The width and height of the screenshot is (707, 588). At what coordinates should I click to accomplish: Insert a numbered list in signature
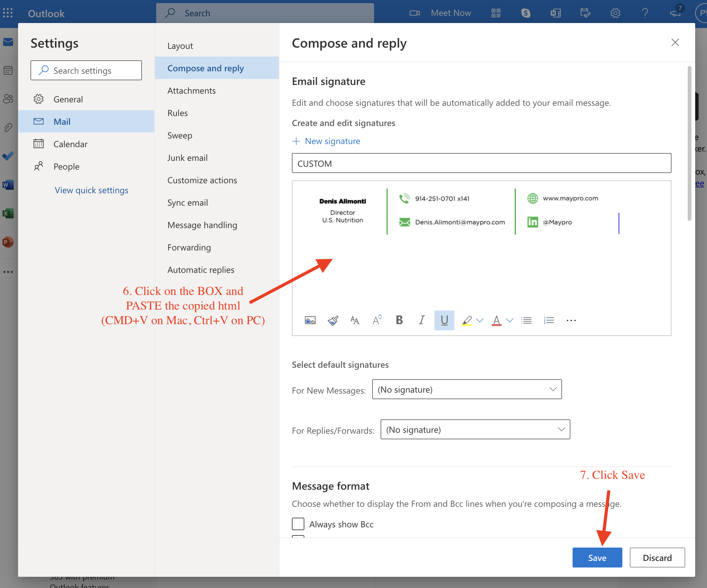pyautogui.click(x=549, y=320)
